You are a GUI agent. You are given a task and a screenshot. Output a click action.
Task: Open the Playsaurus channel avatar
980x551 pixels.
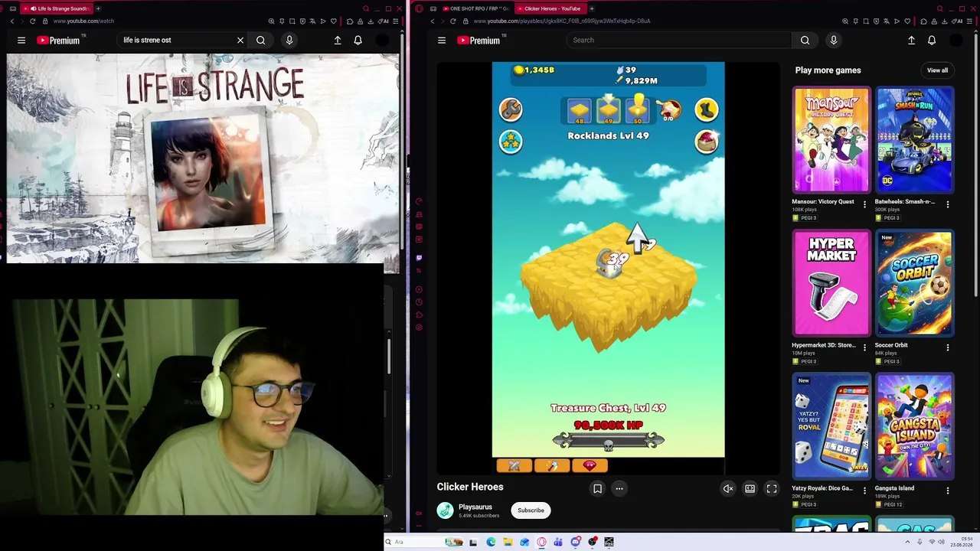445,510
